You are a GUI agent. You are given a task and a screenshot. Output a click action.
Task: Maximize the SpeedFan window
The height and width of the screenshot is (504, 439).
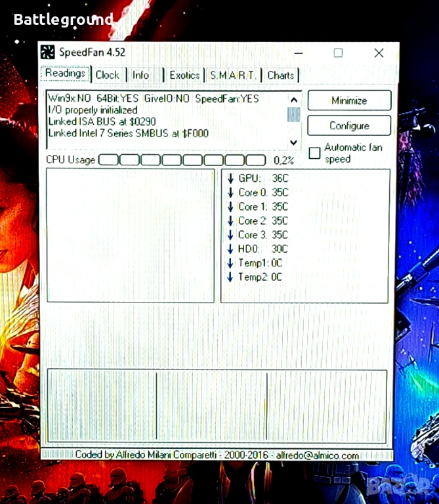[338, 52]
